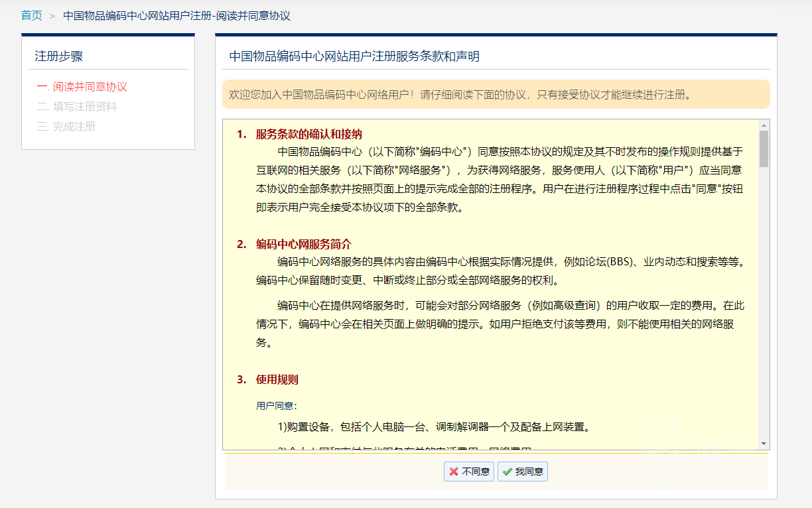Click breadcrumb text 中国物品编码中心网站用户注册-阅读并同意协议
The height and width of the screenshot is (508, 812).
(x=176, y=15)
